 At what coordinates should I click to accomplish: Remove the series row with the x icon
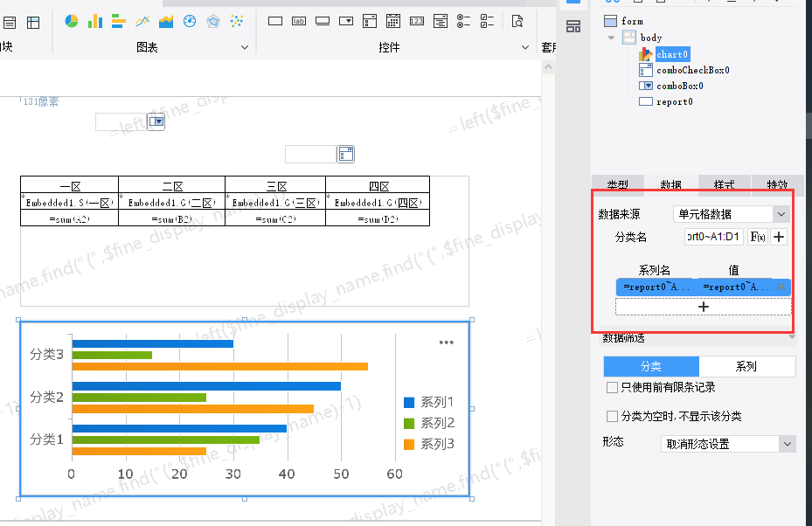(x=781, y=287)
